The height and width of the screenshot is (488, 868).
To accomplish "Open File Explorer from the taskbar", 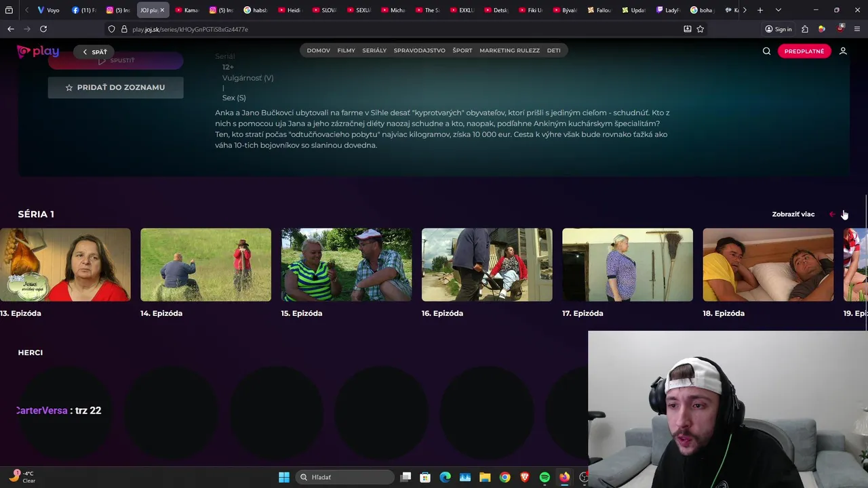I will coord(485,477).
